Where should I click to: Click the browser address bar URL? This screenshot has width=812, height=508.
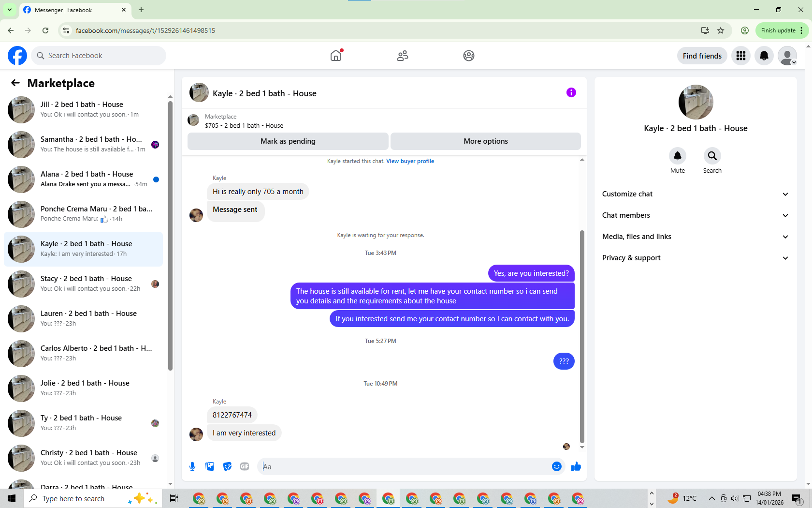pyautogui.click(x=145, y=30)
